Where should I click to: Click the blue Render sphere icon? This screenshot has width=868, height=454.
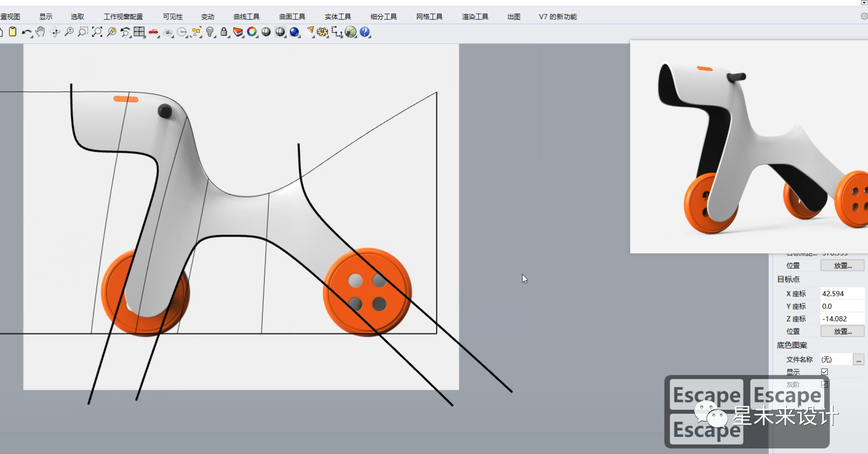294,32
